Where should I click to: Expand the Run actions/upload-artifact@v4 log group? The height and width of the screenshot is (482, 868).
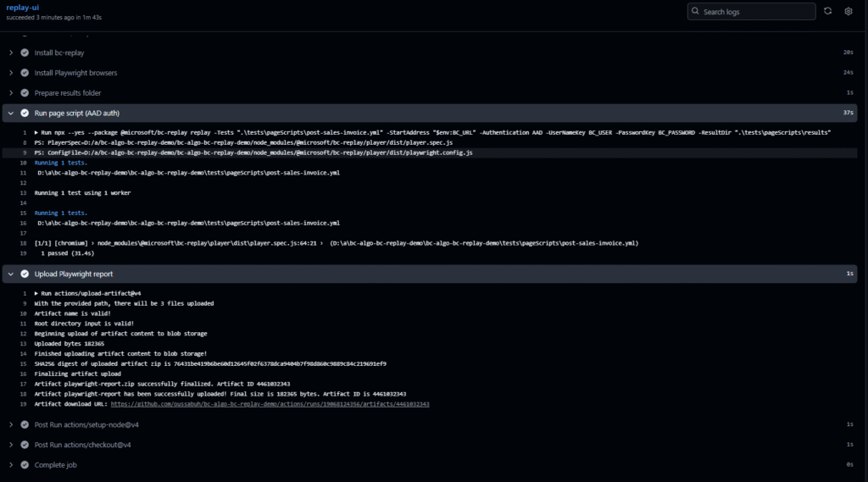pyautogui.click(x=36, y=293)
